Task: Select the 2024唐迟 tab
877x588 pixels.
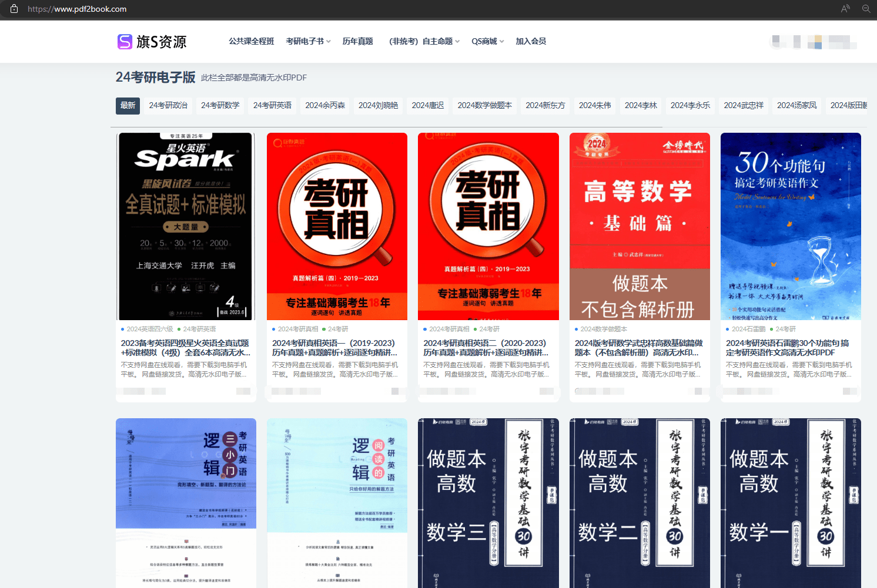Action: click(x=428, y=106)
